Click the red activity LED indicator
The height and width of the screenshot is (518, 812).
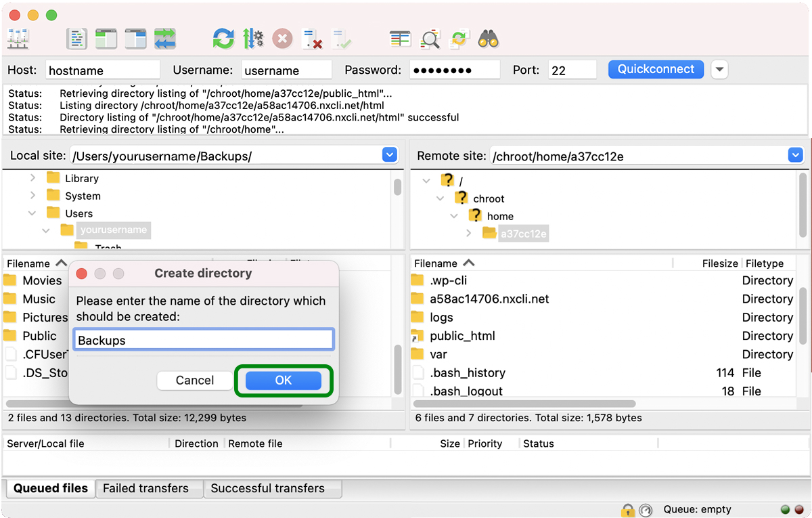798,509
